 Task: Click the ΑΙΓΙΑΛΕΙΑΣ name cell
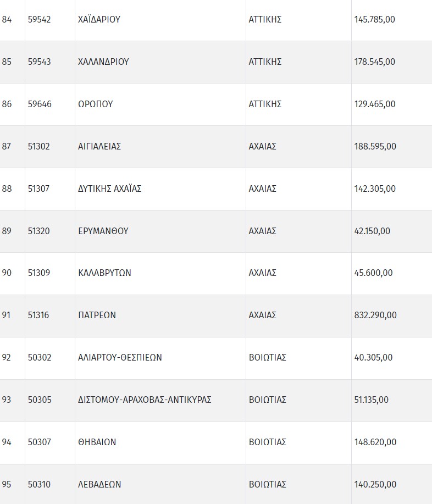pos(99,146)
